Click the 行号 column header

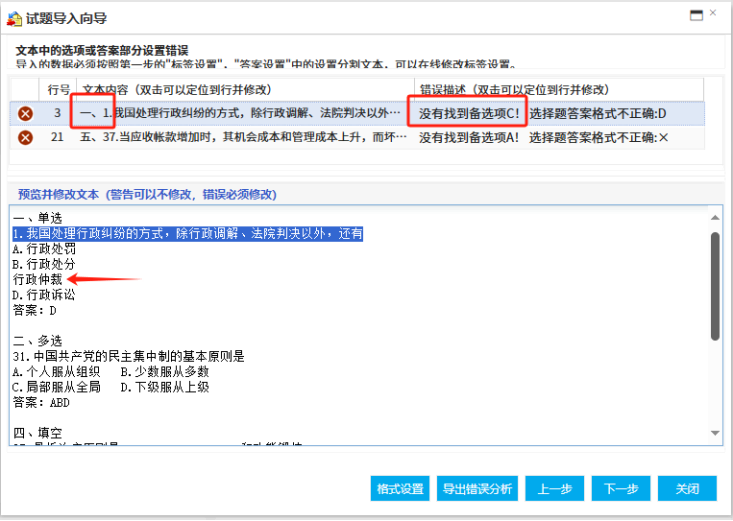click(58, 89)
